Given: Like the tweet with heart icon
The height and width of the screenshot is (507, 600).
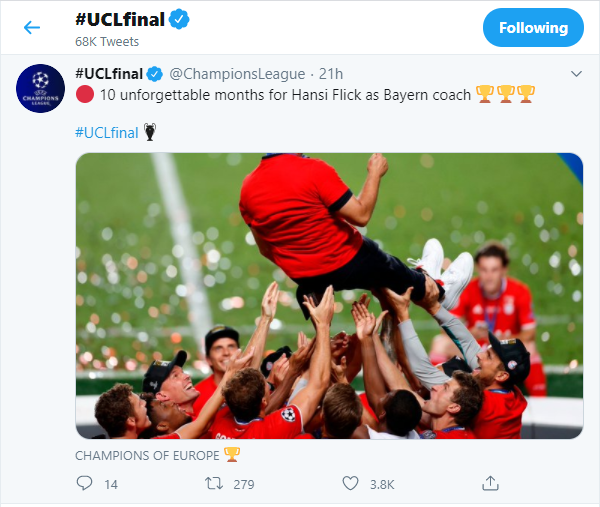Looking at the screenshot, I should (x=351, y=483).
